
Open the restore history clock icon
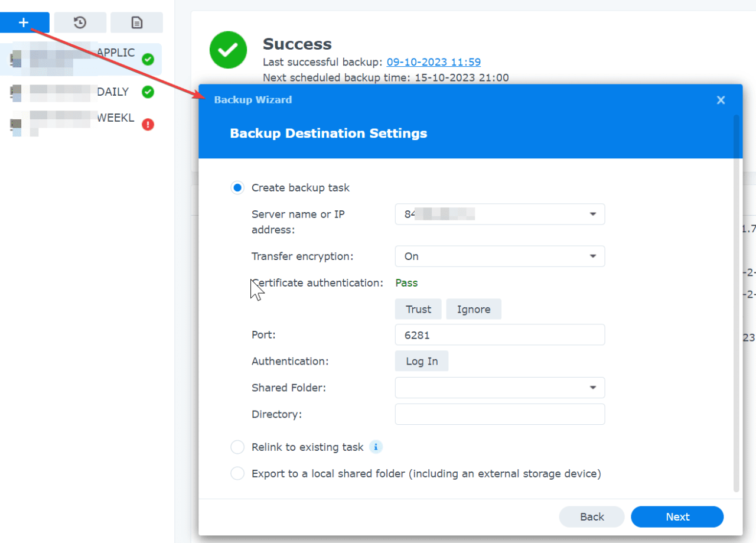pos(80,22)
